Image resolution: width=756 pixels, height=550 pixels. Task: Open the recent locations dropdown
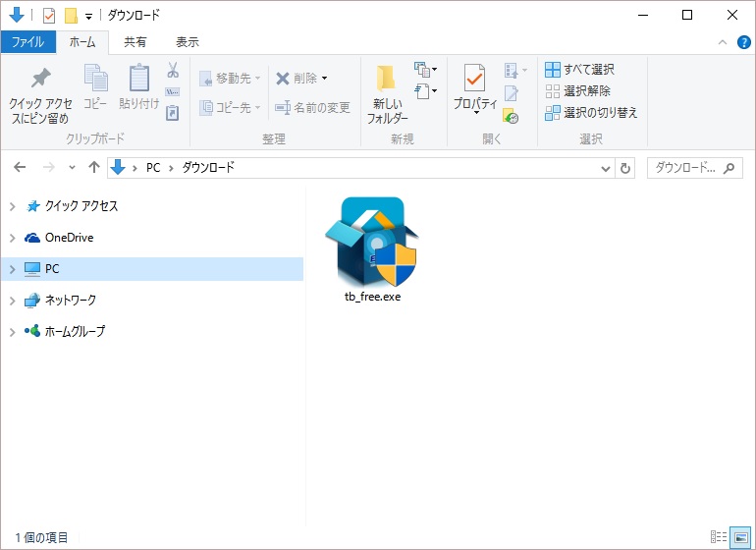(x=72, y=167)
